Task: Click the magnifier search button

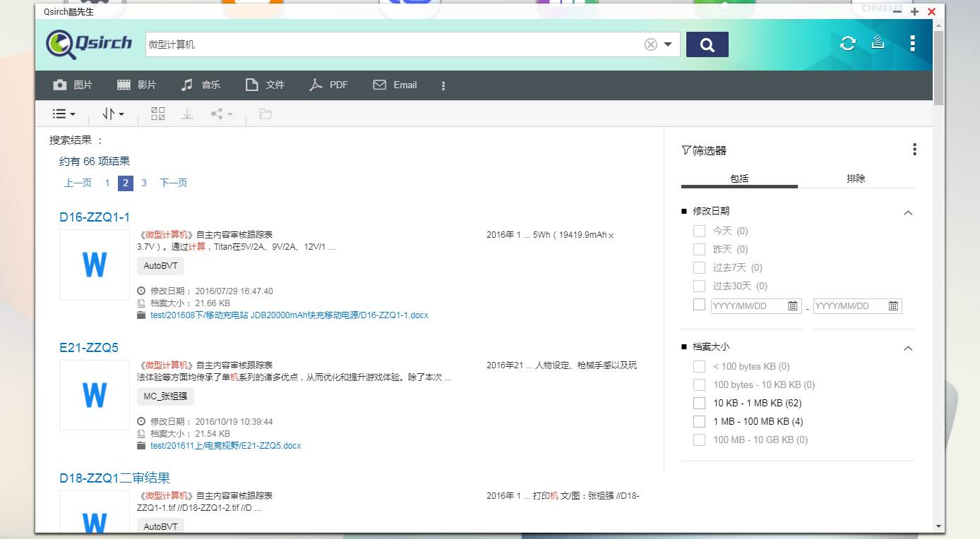Action: tap(707, 44)
